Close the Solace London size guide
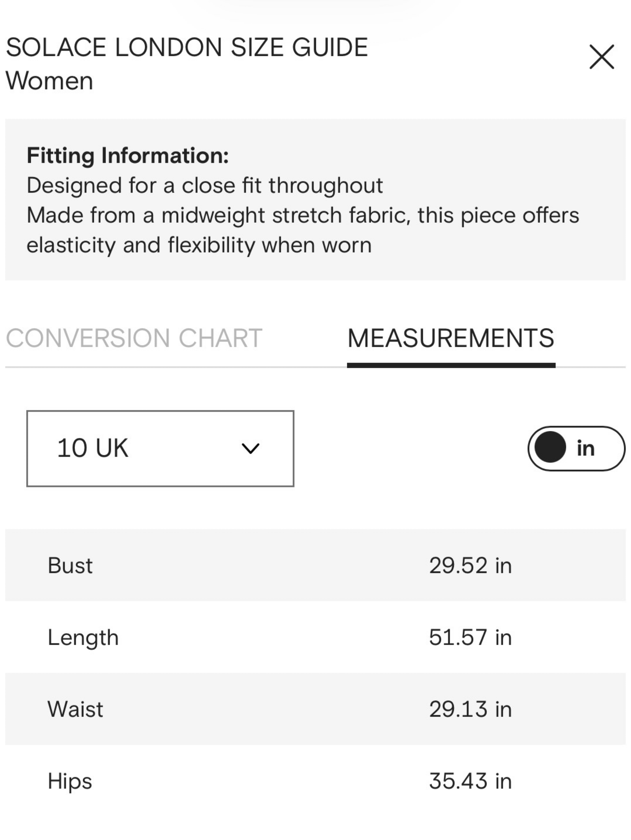The width and height of the screenshot is (631, 840). tap(601, 57)
